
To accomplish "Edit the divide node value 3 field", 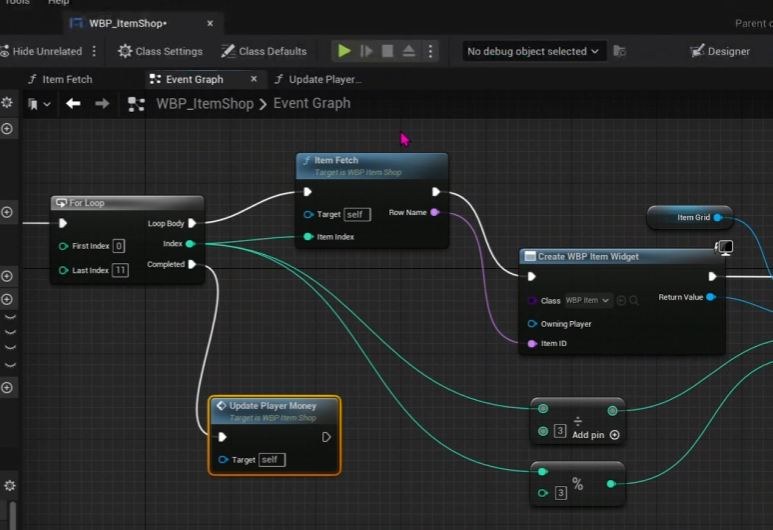I will coord(560,431).
